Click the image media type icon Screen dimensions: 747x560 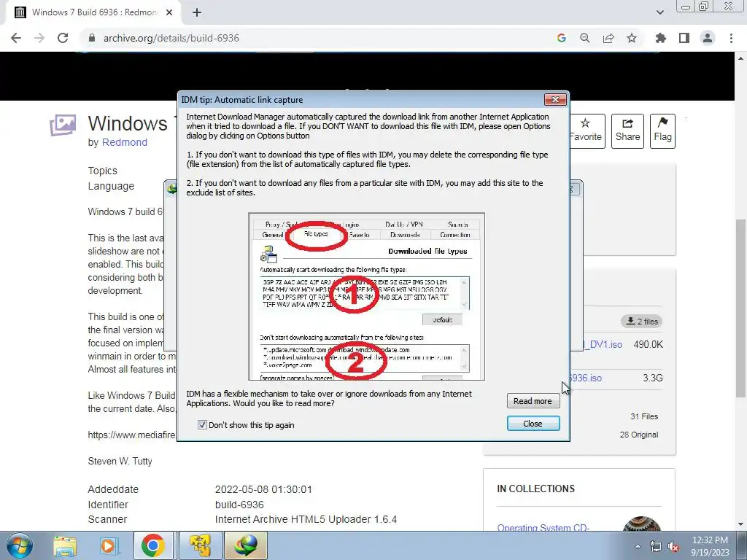tap(63, 125)
